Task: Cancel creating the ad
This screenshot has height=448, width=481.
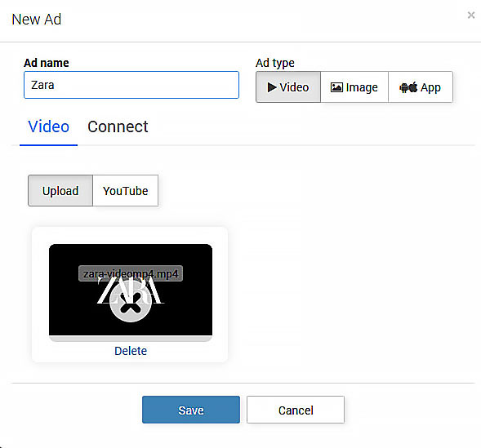Action: click(x=296, y=410)
